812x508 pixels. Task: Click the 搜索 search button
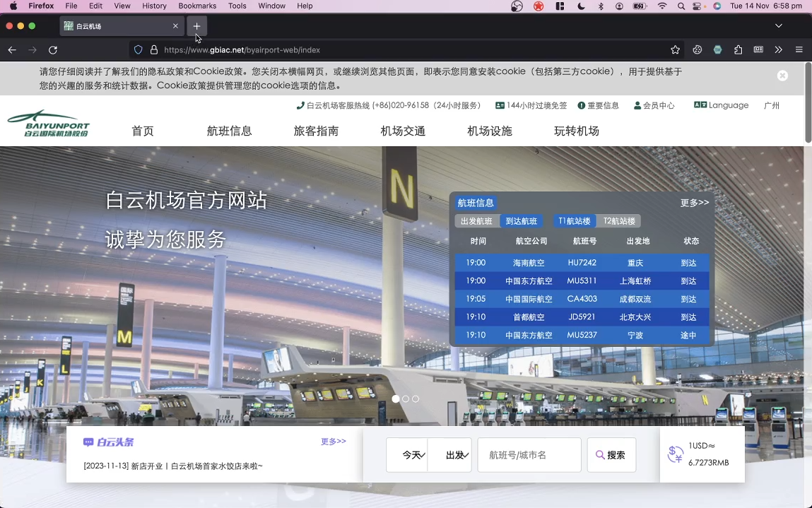(x=611, y=455)
